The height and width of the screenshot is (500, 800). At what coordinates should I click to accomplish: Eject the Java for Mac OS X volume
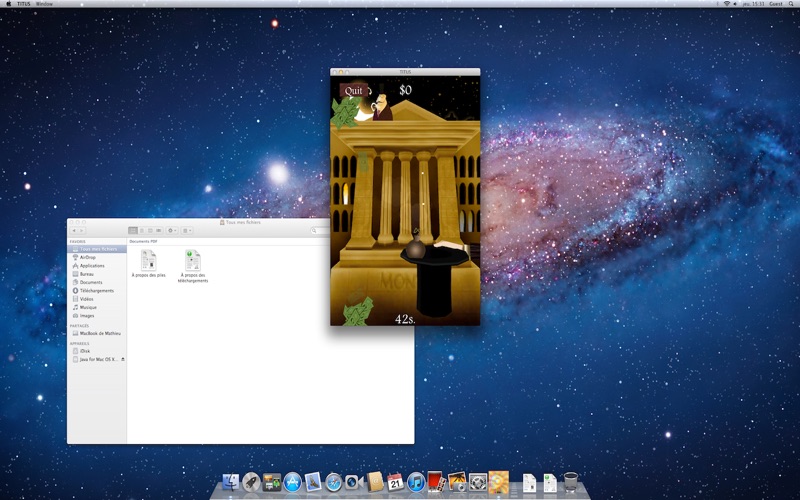coord(122,359)
